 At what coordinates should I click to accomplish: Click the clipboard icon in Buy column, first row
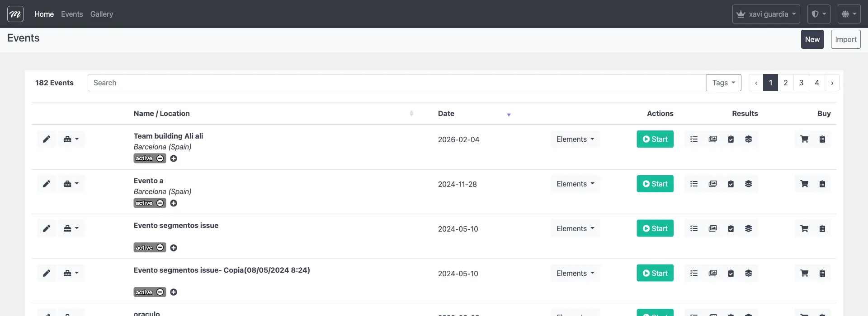click(822, 139)
